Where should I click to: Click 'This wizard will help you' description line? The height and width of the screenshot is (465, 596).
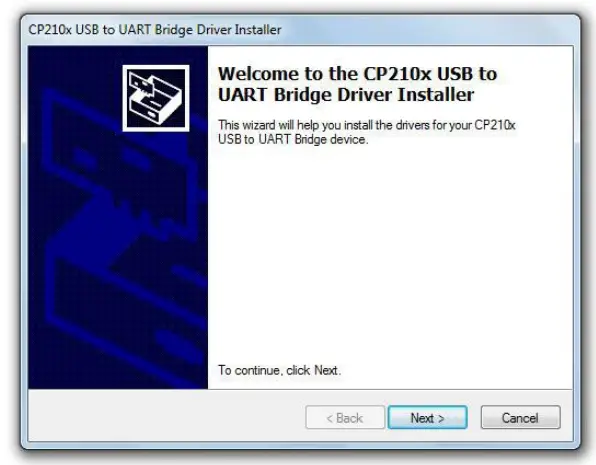click(366, 125)
